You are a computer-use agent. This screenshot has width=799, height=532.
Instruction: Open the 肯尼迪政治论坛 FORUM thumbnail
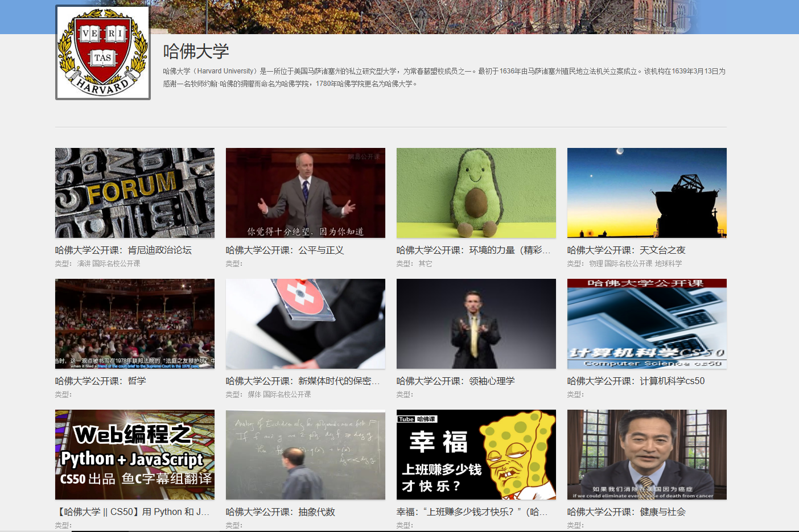click(x=135, y=193)
